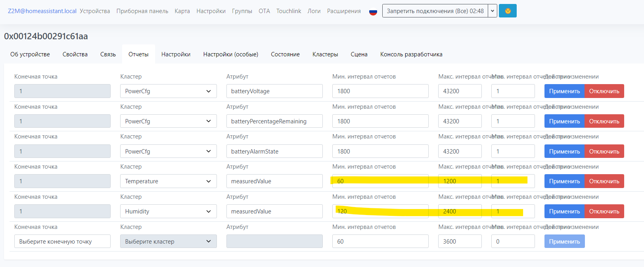This screenshot has width=644, height=267.
Task: Switch to Об устройстве tab
Action: [30, 54]
